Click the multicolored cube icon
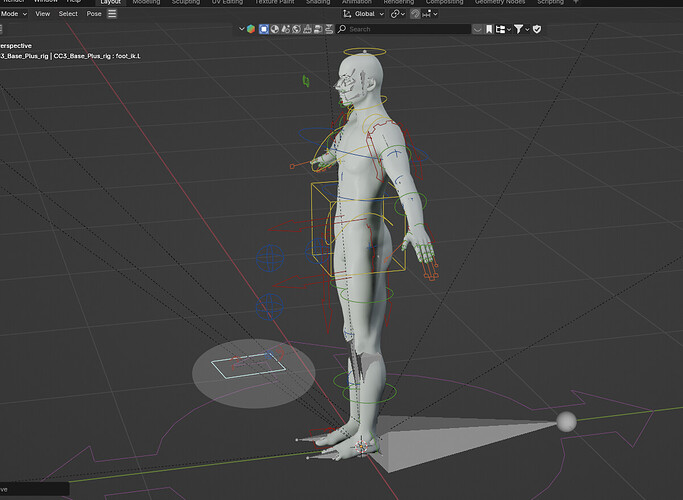Viewport: 683px width, 500px height. pos(251,29)
